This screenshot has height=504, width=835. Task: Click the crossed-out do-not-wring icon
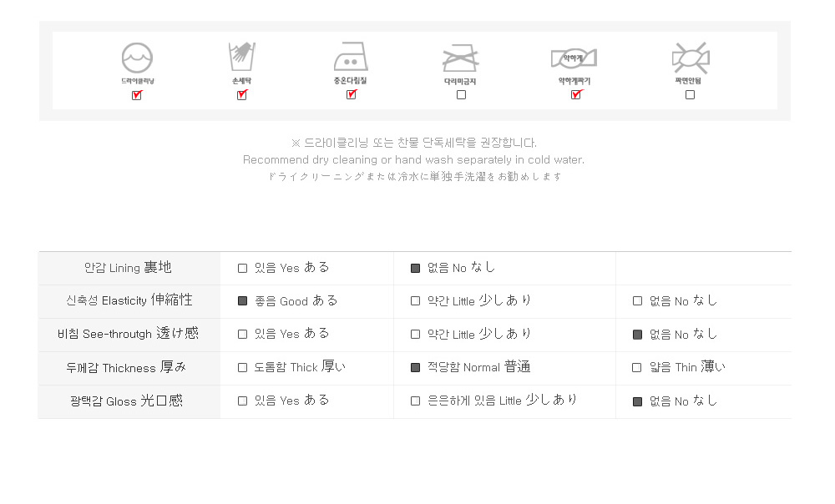(x=691, y=58)
